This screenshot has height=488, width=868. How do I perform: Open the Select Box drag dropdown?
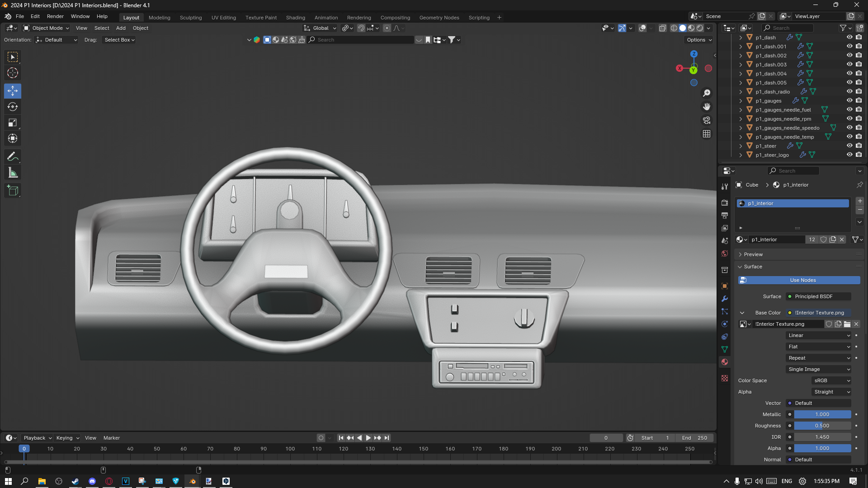(119, 40)
